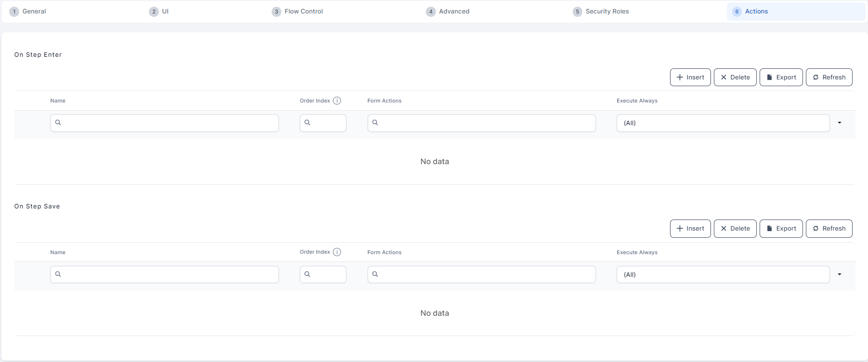
Task: Click Order Index filter field in On Step Enter
Action: tap(327, 123)
